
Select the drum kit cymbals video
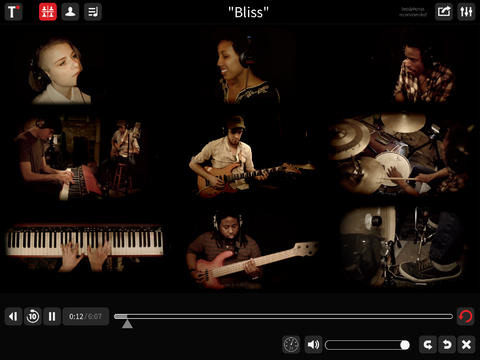point(400,155)
